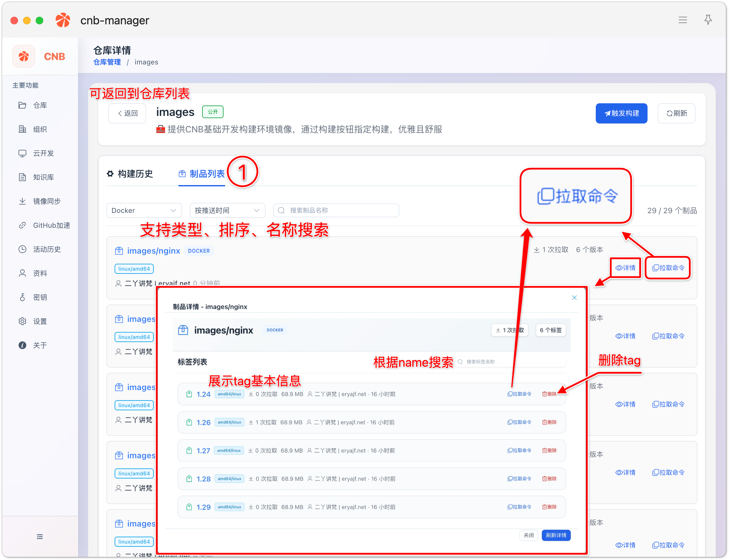Viewport: 729px width, 560px height.
Task: Click the 1.28 tag version label
Action: tap(203, 479)
